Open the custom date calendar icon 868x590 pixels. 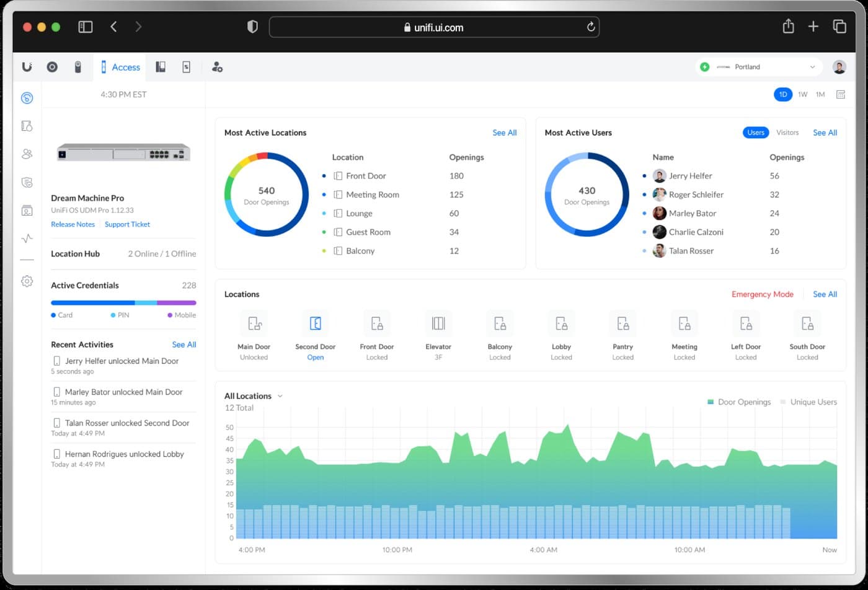(x=841, y=94)
